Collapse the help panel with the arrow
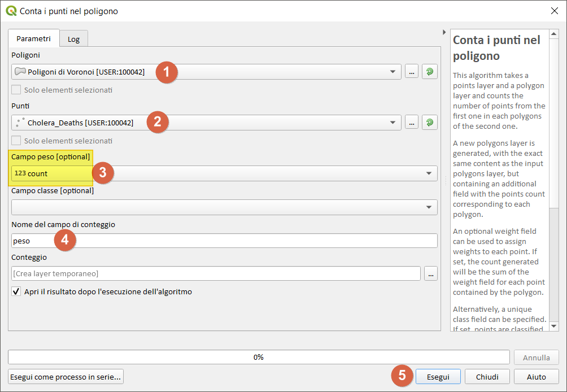The width and height of the screenshot is (567, 392). (444, 32)
